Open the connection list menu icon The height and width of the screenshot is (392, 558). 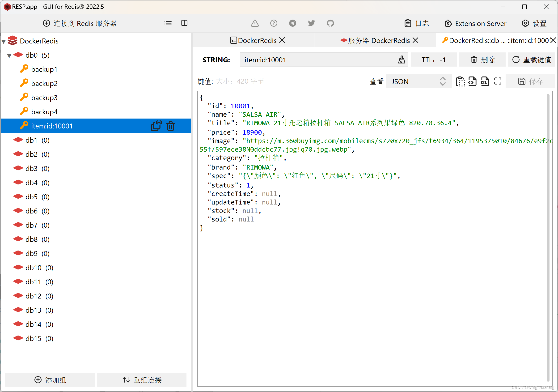(x=168, y=23)
